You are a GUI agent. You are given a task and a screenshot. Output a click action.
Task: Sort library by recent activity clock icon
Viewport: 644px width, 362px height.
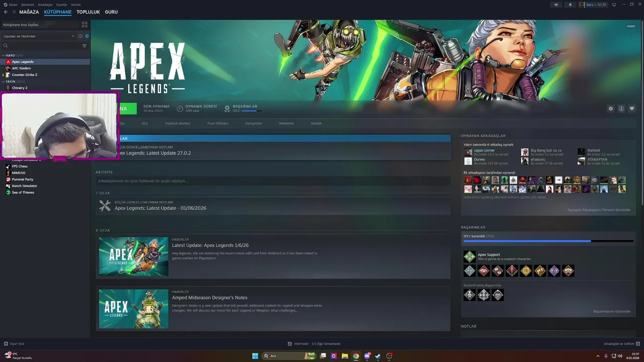(80, 36)
